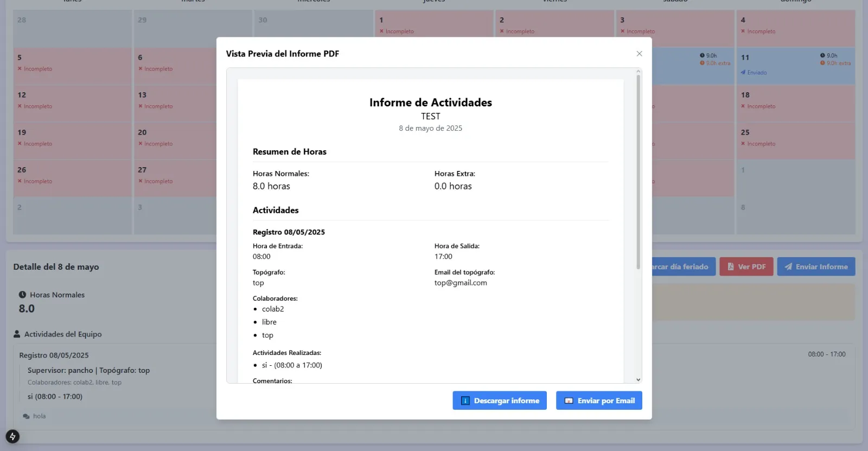The width and height of the screenshot is (868, 451).
Task: Click libre in the Colaboradores list
Action: 269,322
